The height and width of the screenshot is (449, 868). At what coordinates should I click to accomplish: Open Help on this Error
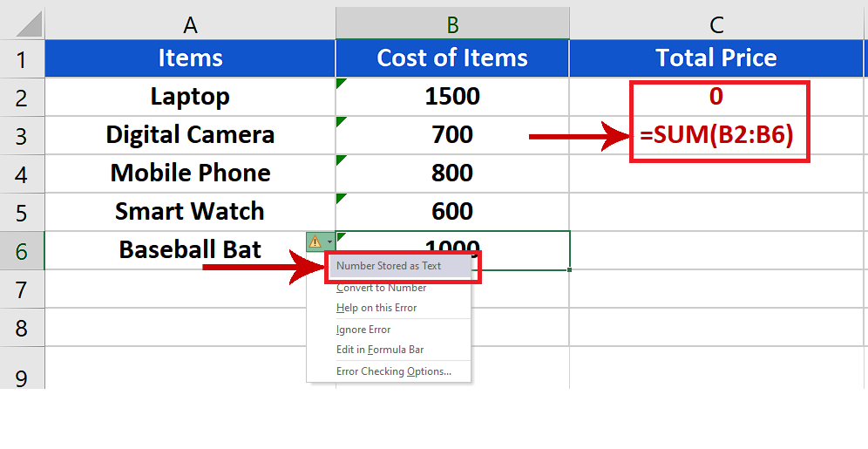(x=376, y=308)
